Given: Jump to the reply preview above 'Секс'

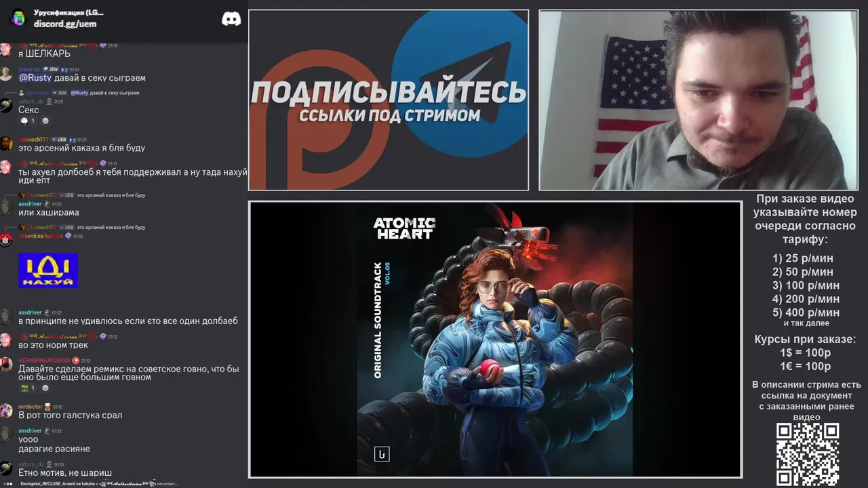Looking at the screenshot, I should tap(79, 93).
